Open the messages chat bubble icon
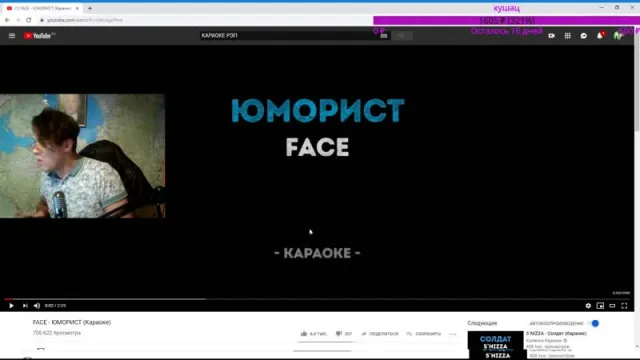Screen dimensions: 640x360 [584, 36]
